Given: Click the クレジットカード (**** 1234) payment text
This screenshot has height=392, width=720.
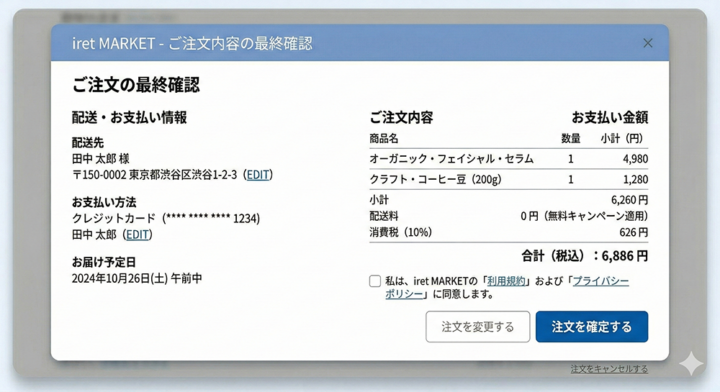Looking at the screenshot, I should click(166, 218).
